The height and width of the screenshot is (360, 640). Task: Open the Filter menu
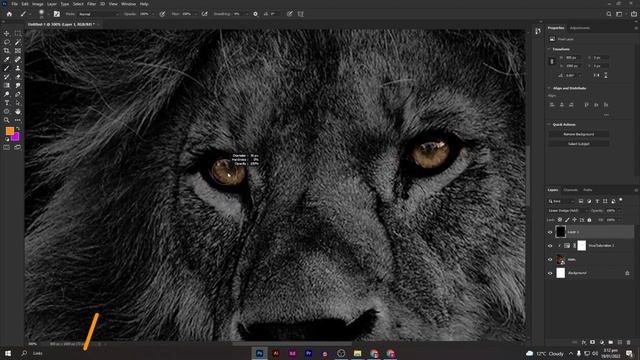point(91,4)
